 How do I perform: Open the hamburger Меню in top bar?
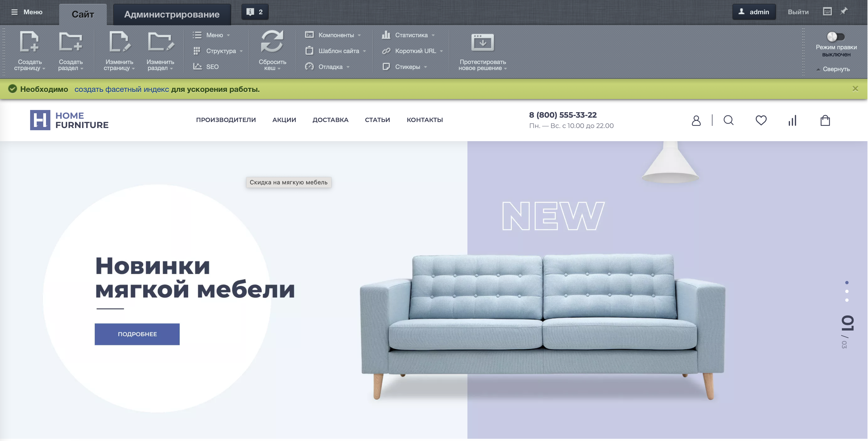coord(27,12)
